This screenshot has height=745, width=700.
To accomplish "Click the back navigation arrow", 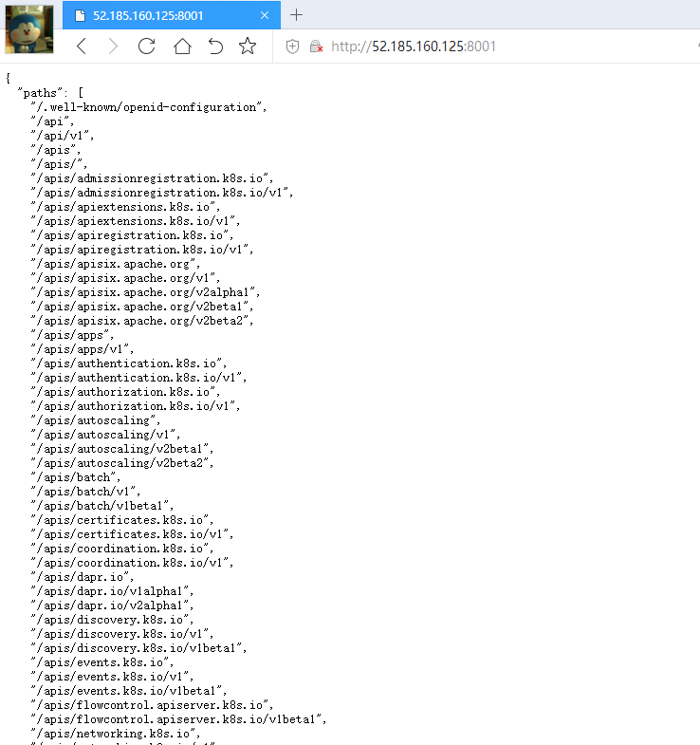I will click(x=82, y=47).
